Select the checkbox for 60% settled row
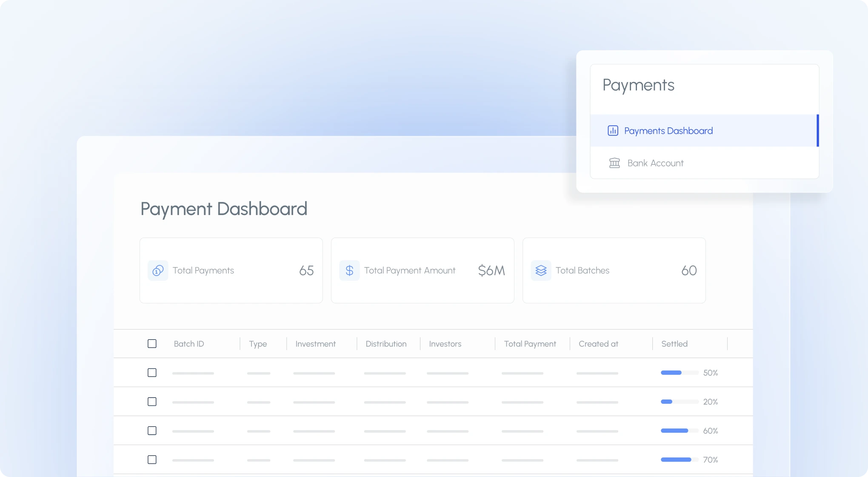Viewport: 868px width, 477px height. click(152, 431)
